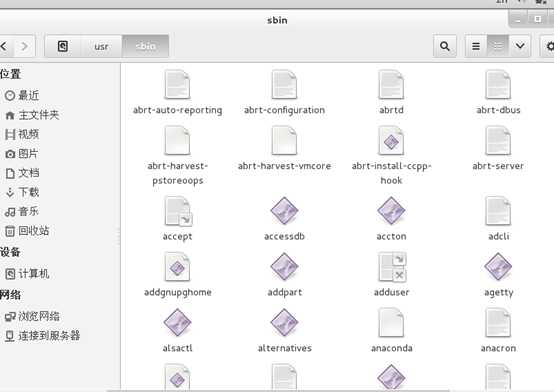The image size is (554, 392).
Task: Select the accton executable icon
Action: [391, 211]
